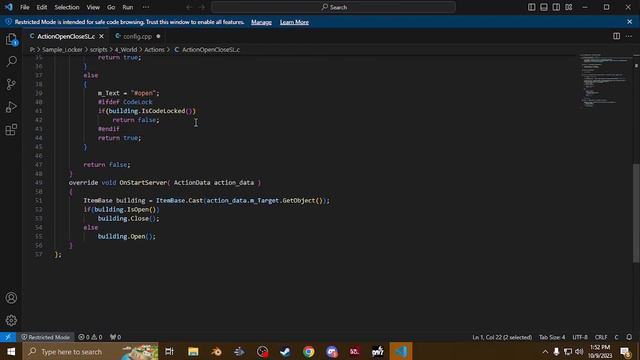Open the errors and warnings count

[x=90, y=337]
